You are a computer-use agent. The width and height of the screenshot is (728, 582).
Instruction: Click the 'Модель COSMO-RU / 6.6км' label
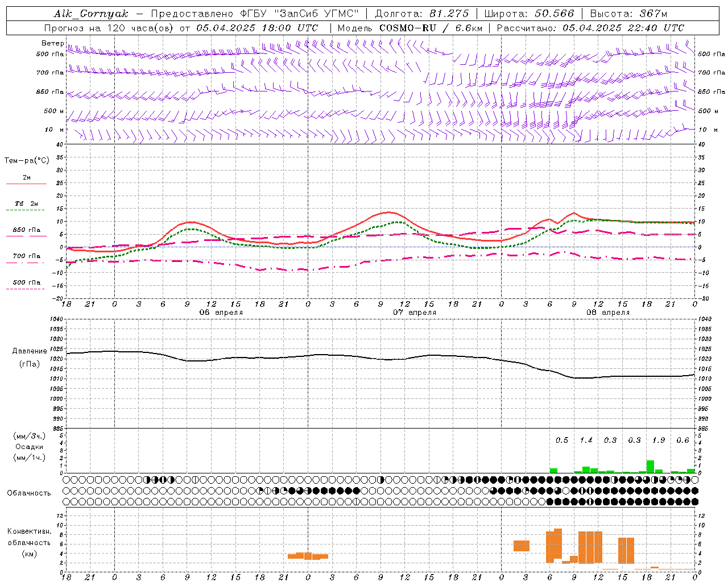pos(410,28)
